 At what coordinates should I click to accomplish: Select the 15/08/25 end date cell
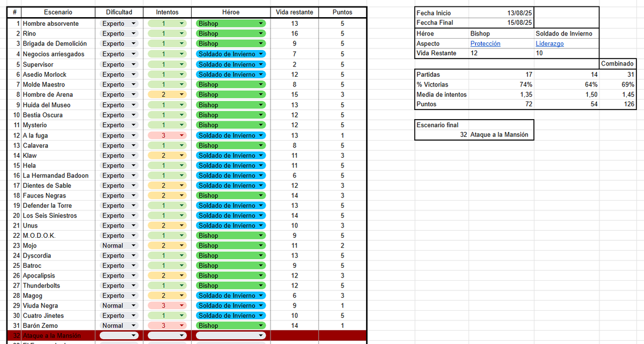coord(502,23)
